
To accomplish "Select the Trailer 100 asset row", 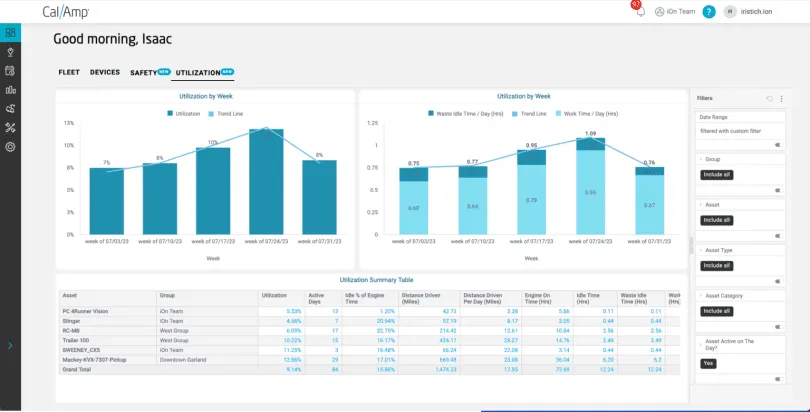I will coord(369,340).
